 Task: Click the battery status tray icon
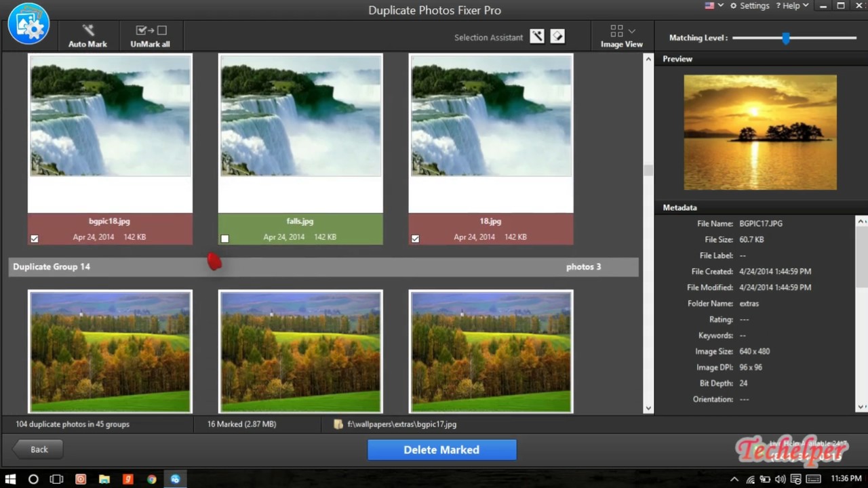coord(765,479)
